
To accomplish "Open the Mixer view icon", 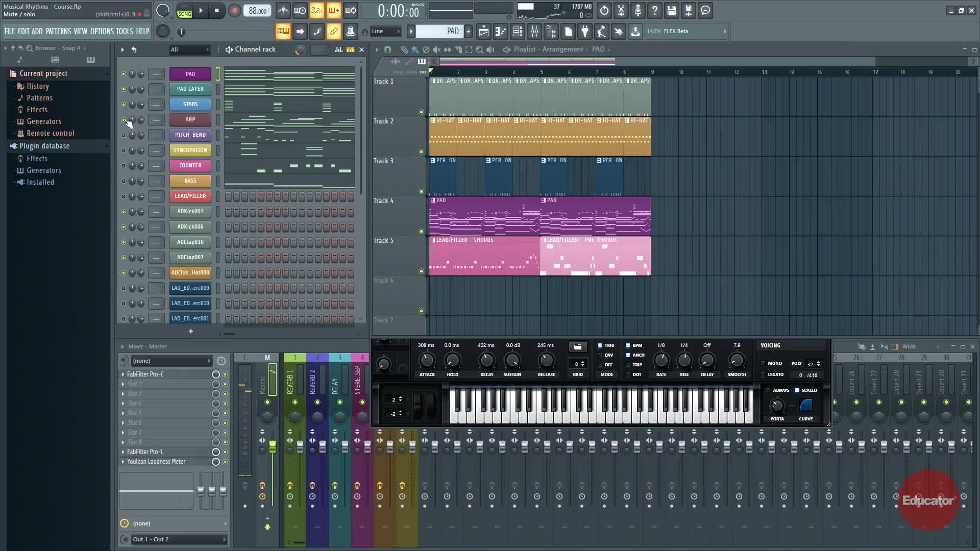I will (x=534, y=32).
